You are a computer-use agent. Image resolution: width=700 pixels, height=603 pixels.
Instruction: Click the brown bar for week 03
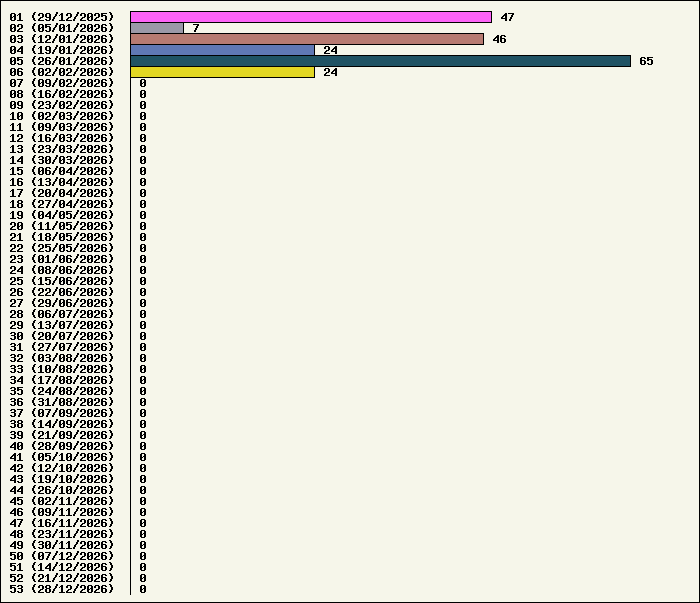pos(306,39)
